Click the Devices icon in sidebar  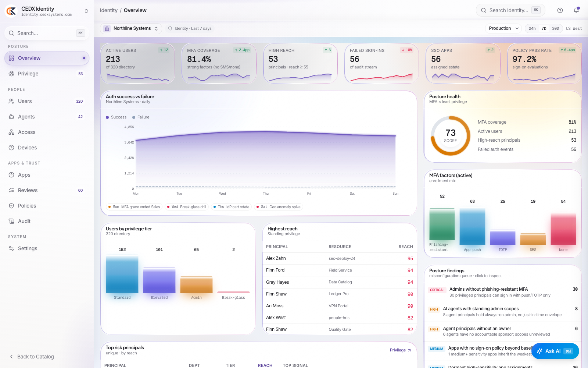pyautogui.click(x=11, y=148)
